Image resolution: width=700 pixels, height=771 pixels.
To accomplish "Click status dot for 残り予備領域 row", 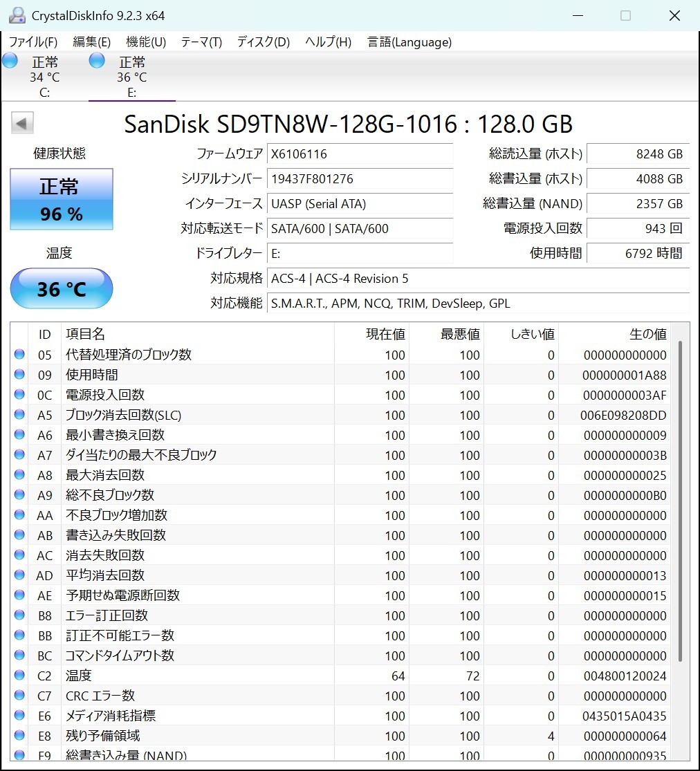I will click(19, 735).
